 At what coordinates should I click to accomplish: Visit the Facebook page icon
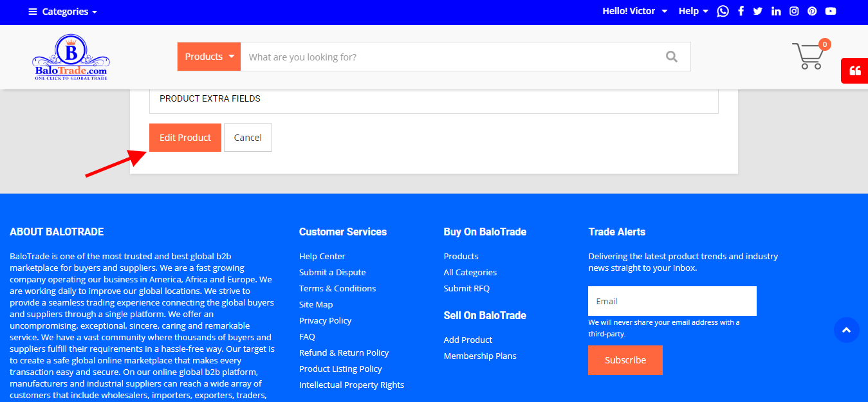(x=741, y=11)
